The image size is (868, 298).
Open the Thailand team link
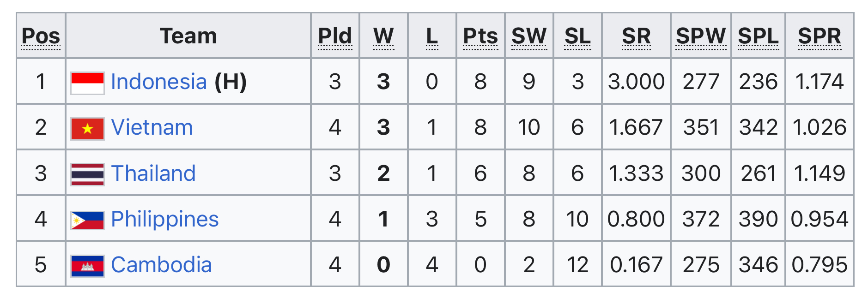153,173
